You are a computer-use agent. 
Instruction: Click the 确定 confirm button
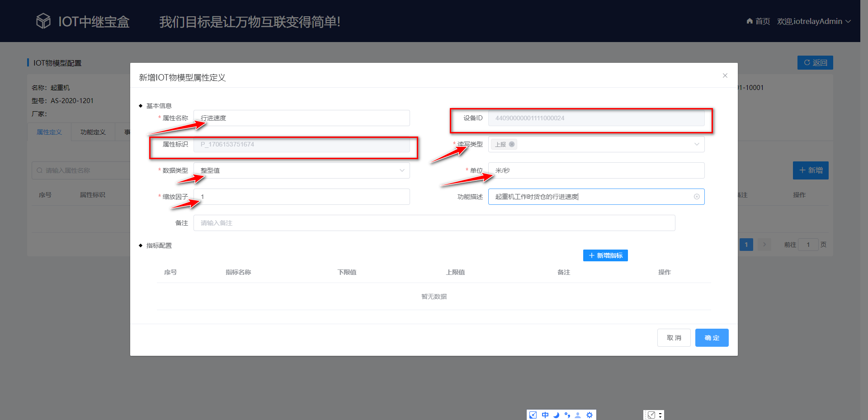click(712, 337)
